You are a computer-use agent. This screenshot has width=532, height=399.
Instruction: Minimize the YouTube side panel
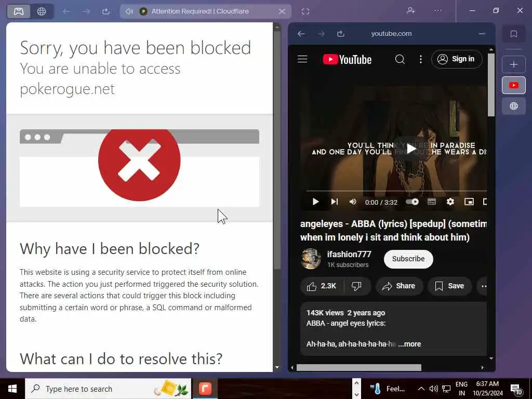pyautogui.click(x=482, y=34)
